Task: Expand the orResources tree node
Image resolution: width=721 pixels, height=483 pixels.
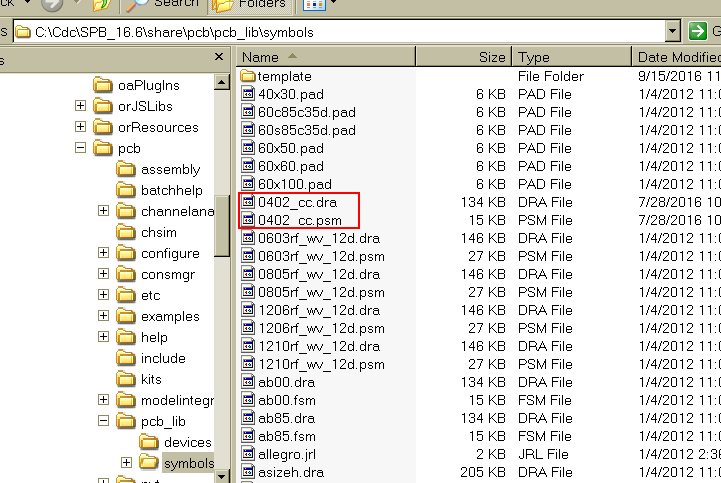Action: click(80, 126)
